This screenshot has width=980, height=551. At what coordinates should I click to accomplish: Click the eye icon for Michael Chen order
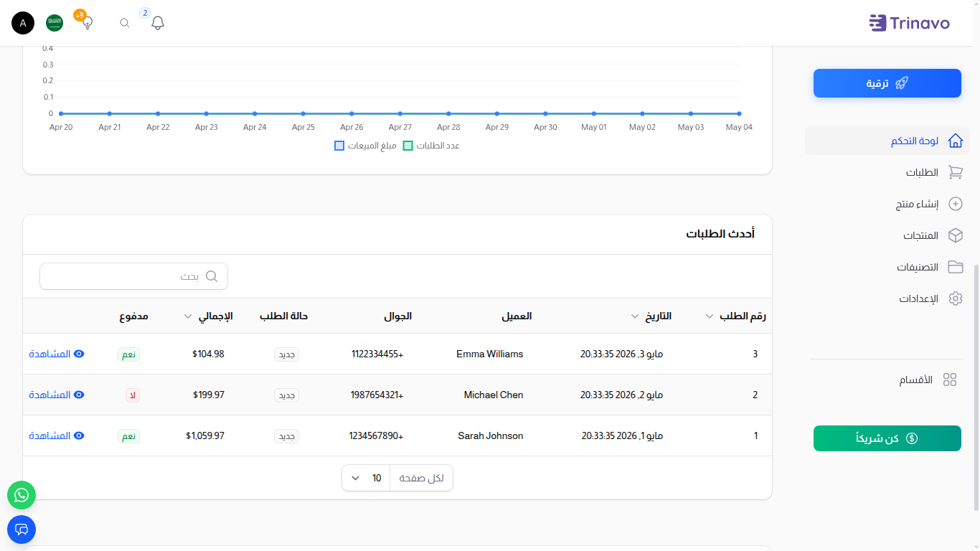(x=80, y=395)
